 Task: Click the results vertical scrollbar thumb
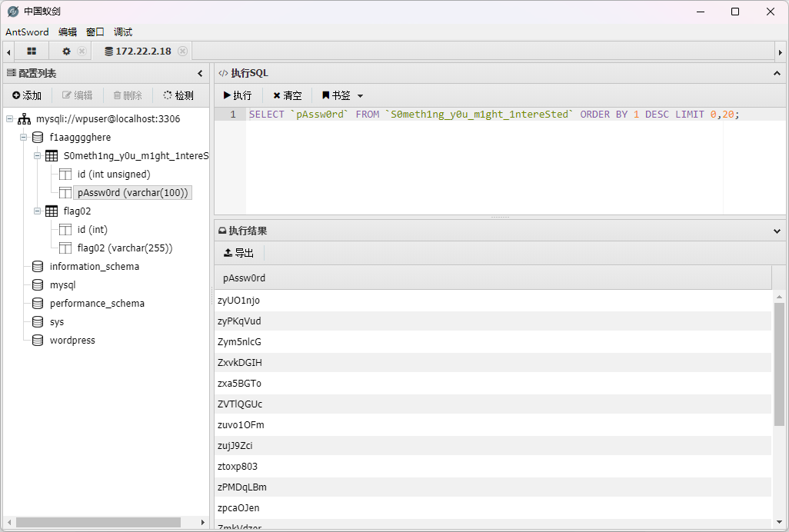(779, 364)
